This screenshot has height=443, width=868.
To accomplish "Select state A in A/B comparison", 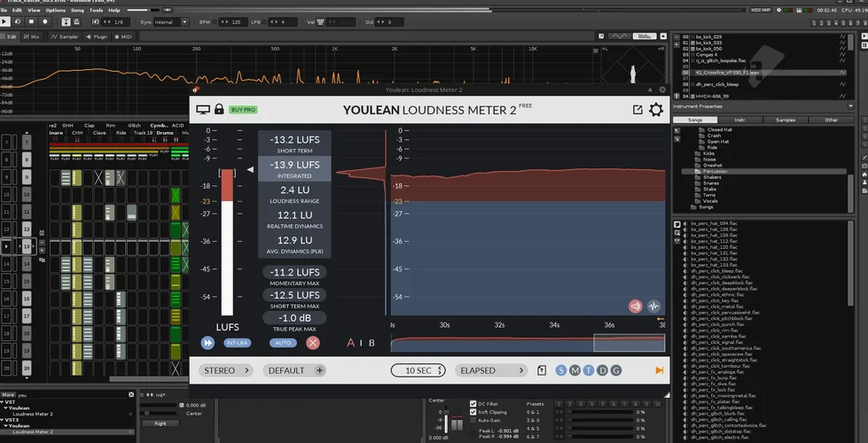I will (350, 343).
